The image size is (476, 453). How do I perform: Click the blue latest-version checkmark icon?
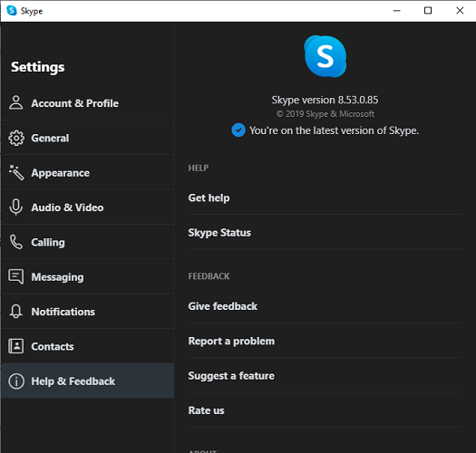238,130
